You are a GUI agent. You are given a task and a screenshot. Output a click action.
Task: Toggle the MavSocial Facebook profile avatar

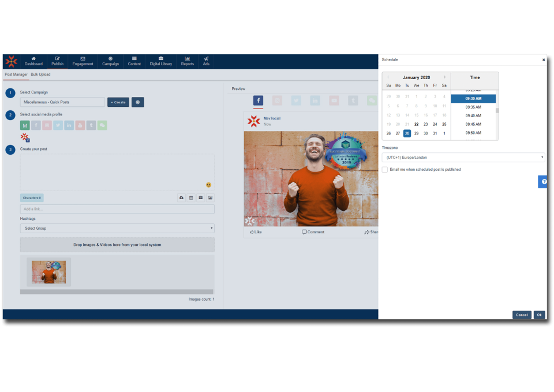25,137
